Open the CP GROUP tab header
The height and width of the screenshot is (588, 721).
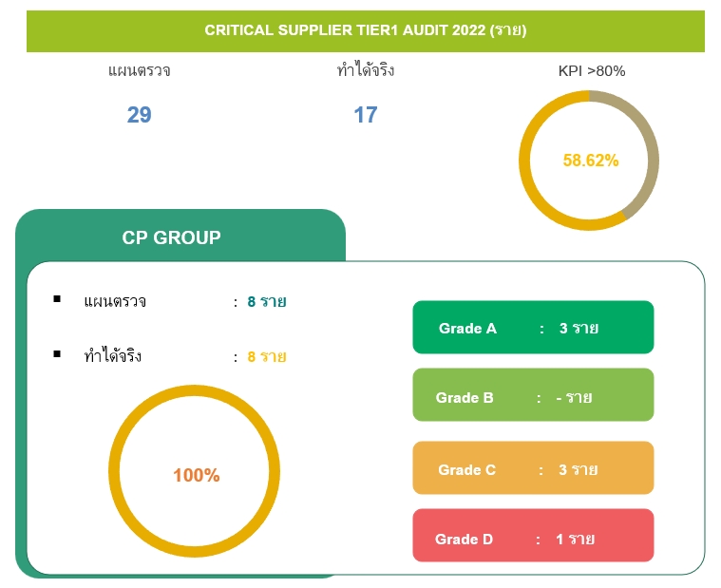(180, 236)
